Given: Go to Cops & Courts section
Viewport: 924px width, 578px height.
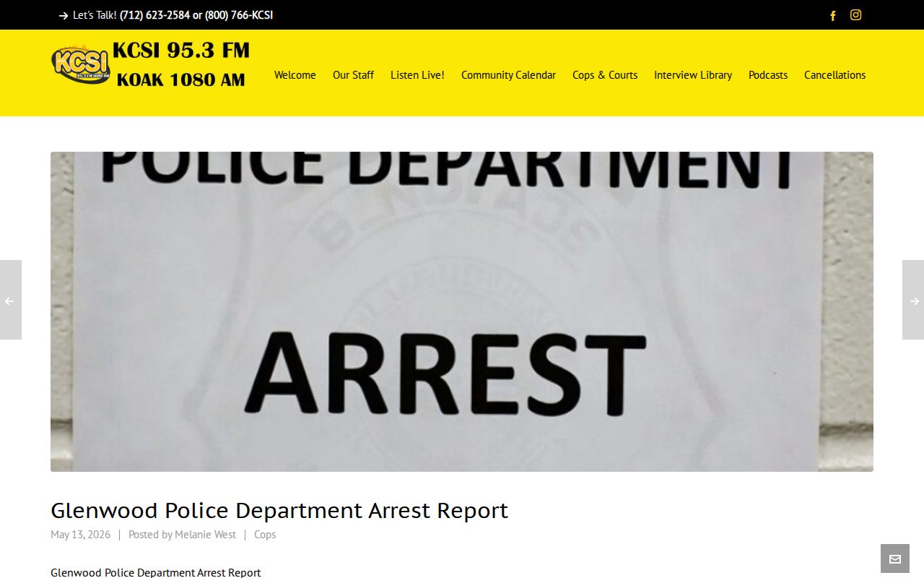Looking at the screenshot, I should (x=605, y=75).
